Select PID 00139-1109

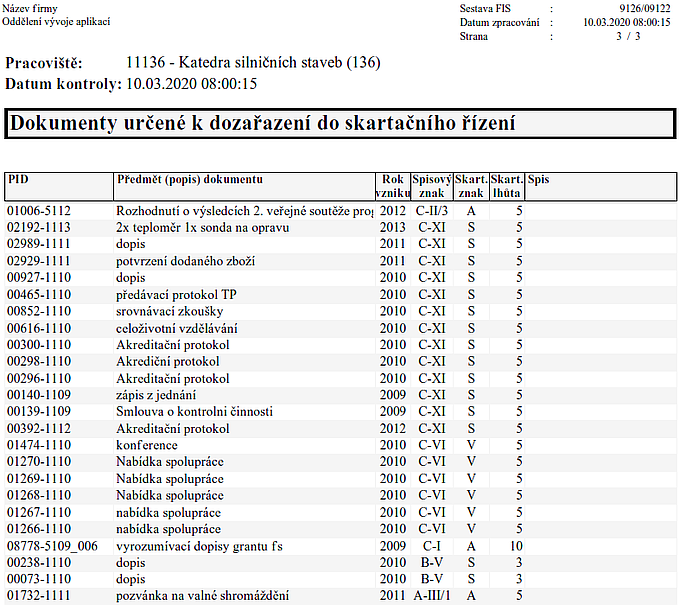(x=39, y=412)
